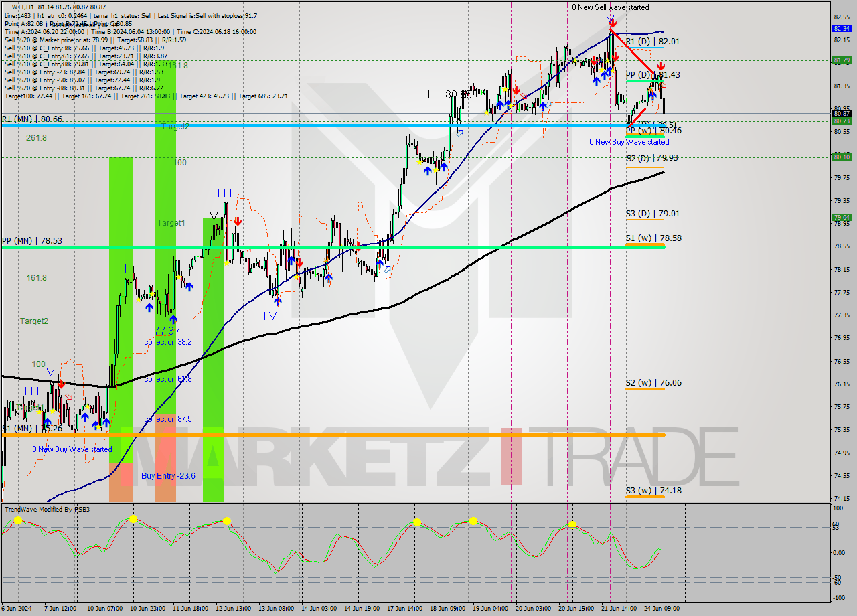
Task: Select the 'correction 61.8' label
Action: click(x=168, y=379)
